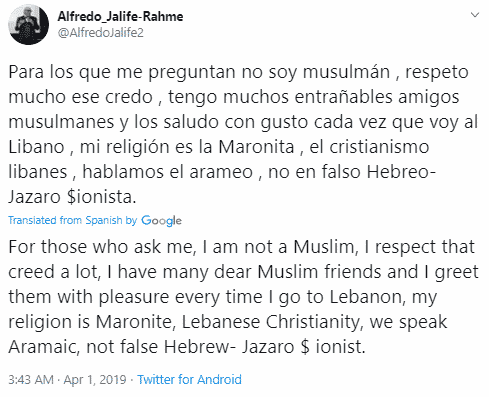Open Alfredo Jalife-Rahme's profile avatar
This screenshot has width=489, height=397.
coord(29,25)
